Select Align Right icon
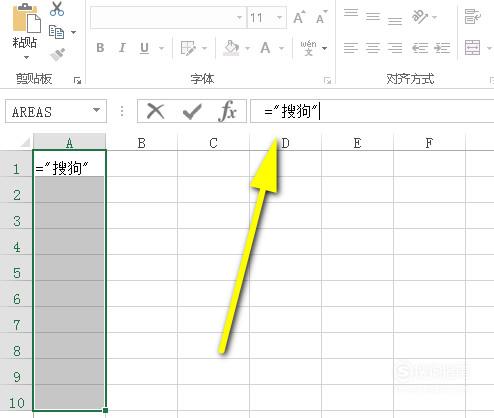The width and height of the screenshot is (494, 418). [x=395, y=48]
